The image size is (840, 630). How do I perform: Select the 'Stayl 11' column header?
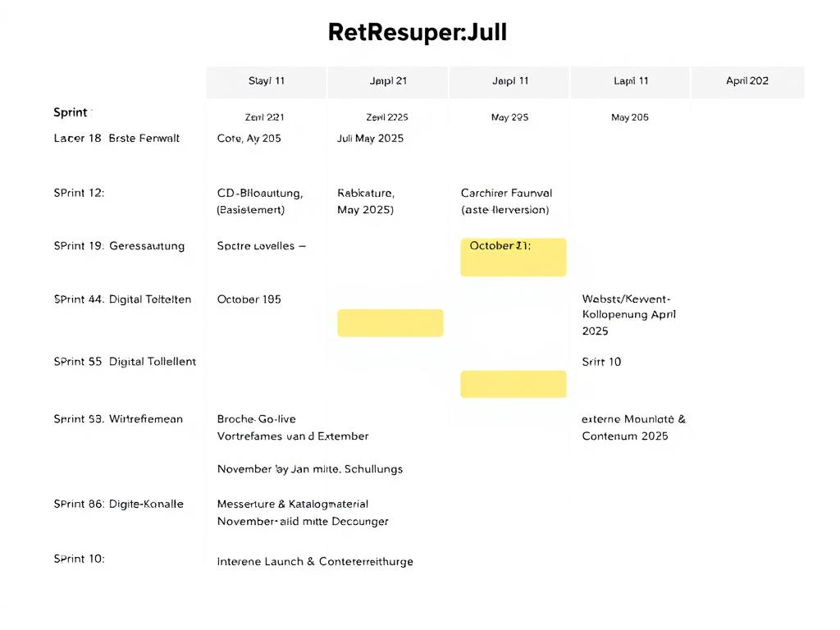pos(267,81)
